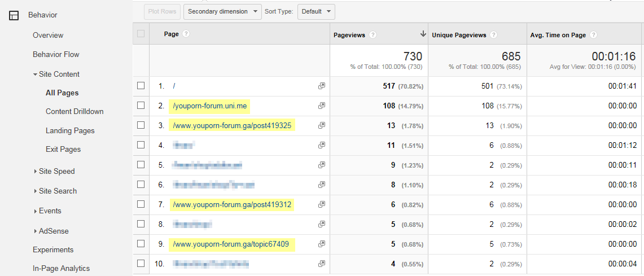Open the Behavior section icon

click(x=14, y=16)
